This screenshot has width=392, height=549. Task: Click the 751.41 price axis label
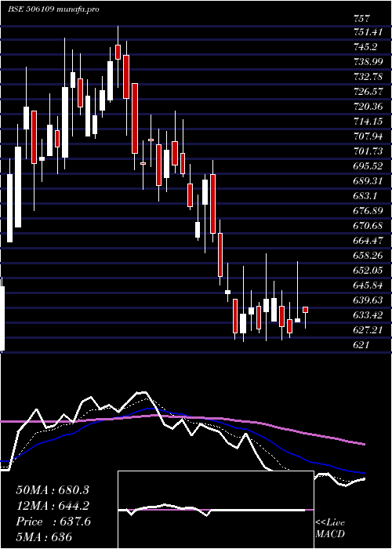368,33
